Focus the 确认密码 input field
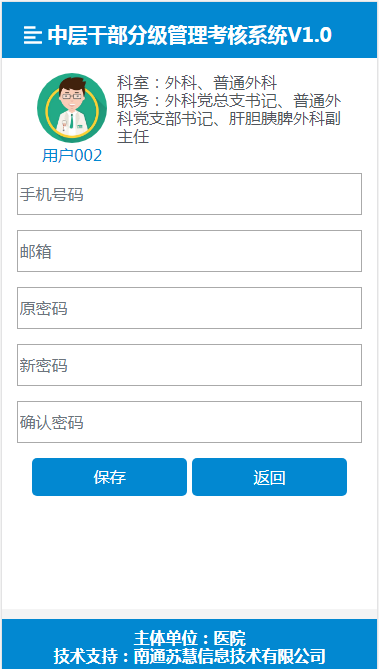Viewport: 379px width, 669px height. 190,422
